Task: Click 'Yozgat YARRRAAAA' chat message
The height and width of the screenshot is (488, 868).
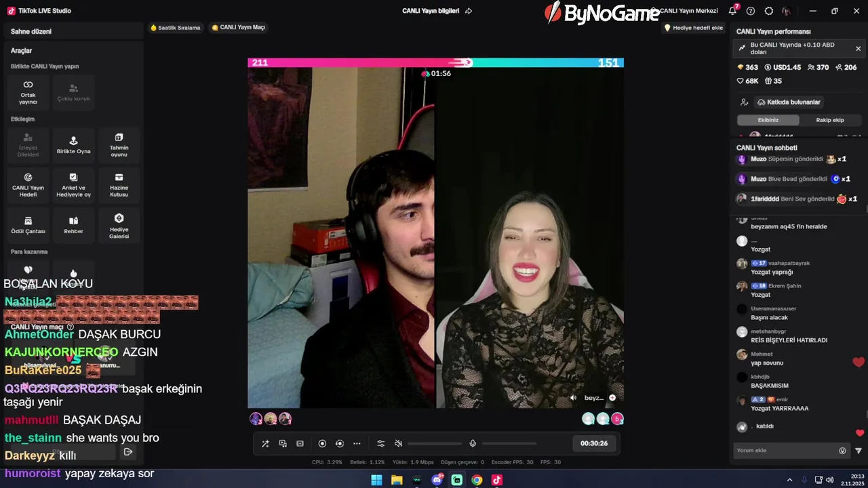Action: point(779,409)
